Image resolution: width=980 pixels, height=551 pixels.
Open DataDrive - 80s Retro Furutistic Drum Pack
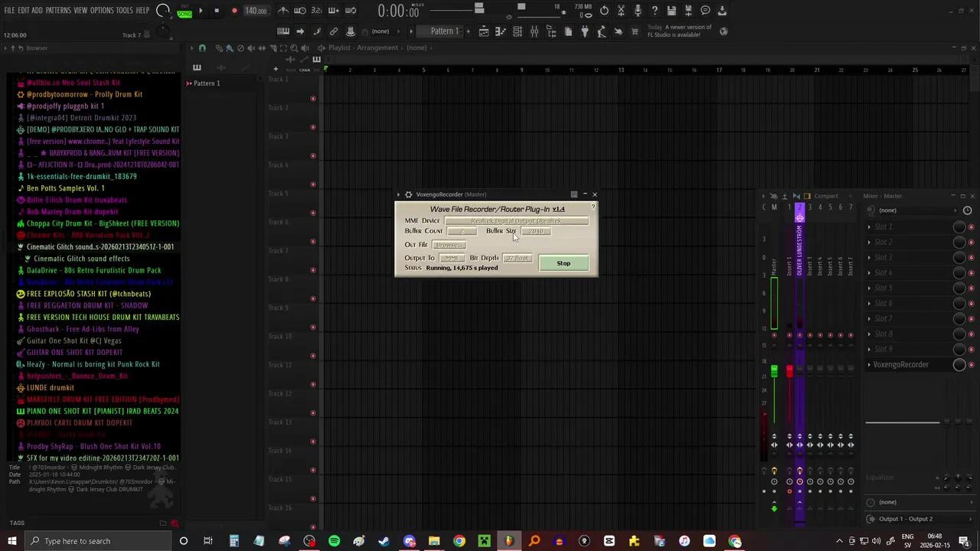click(x=93, y=270)
